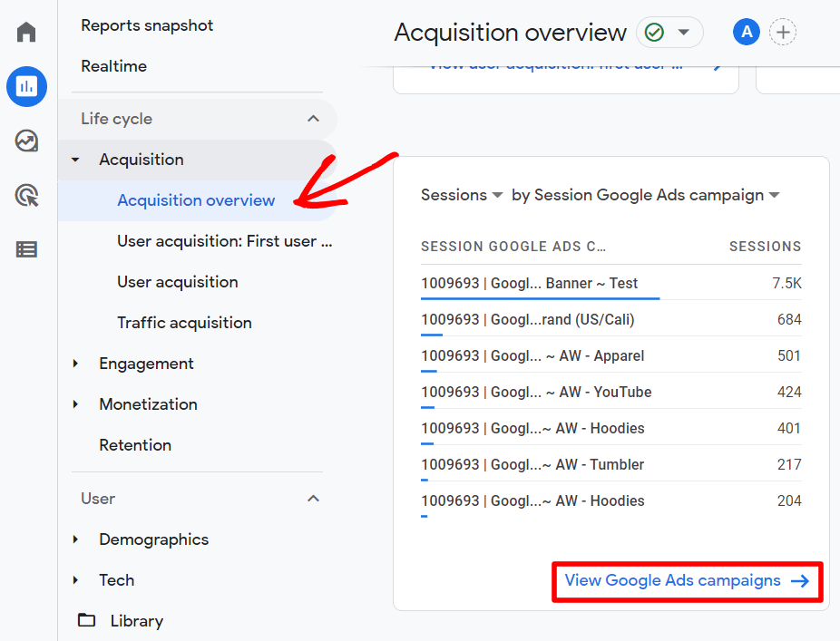840x641 pixels.
Task: Open the account avatar marked A
Action: pyautogui.click(x=746, y=32)
